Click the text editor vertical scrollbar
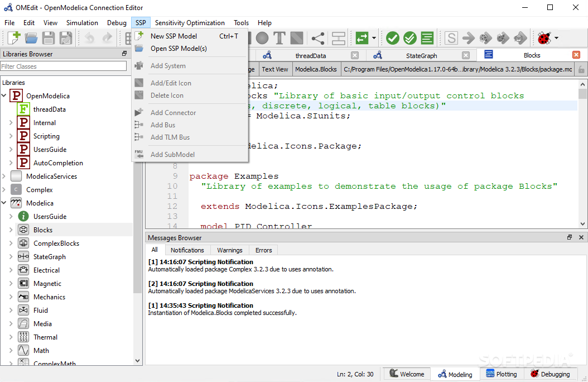Viewport: 588px width, 382px height. click(582, 154)
